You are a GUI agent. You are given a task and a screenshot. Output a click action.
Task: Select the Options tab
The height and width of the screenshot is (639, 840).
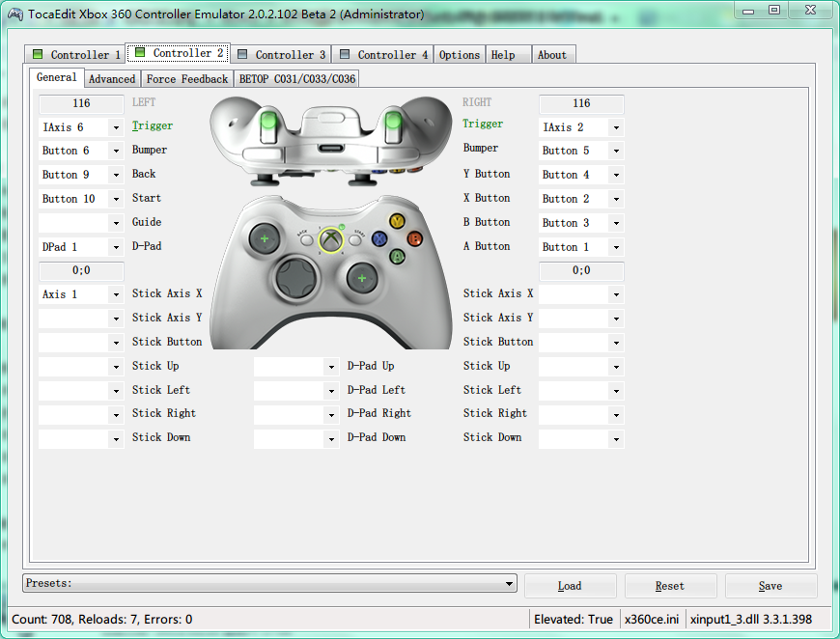pos(460,55)
